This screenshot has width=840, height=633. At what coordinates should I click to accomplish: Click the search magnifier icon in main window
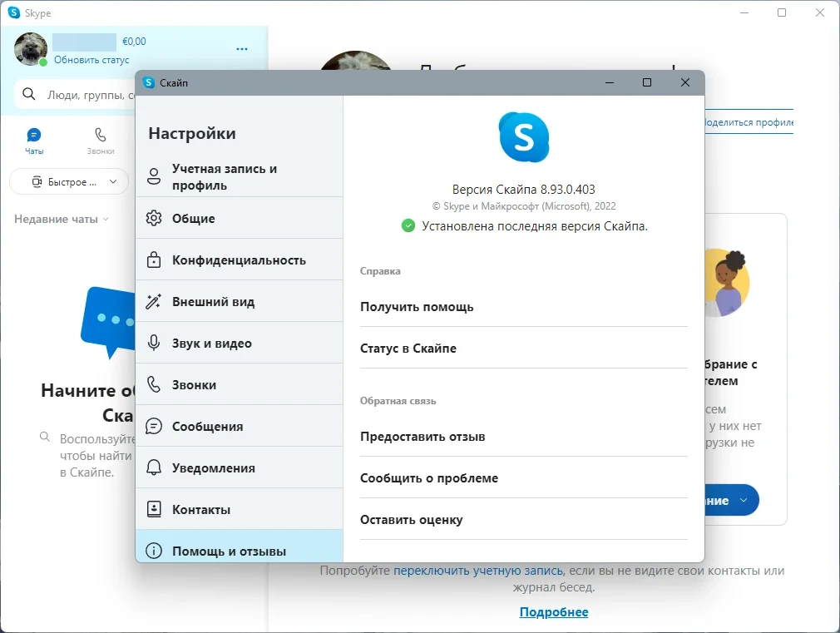(x=29, y=94)
